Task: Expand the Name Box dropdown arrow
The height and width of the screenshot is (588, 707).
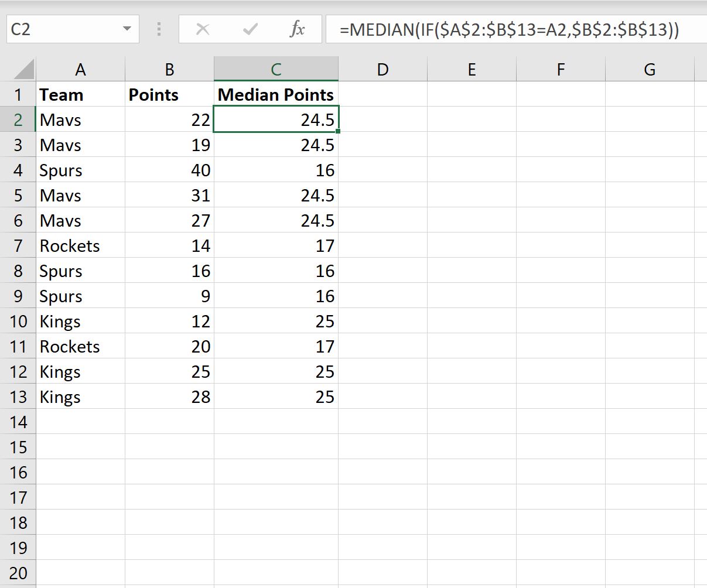Action: click(x=127, y=29)
